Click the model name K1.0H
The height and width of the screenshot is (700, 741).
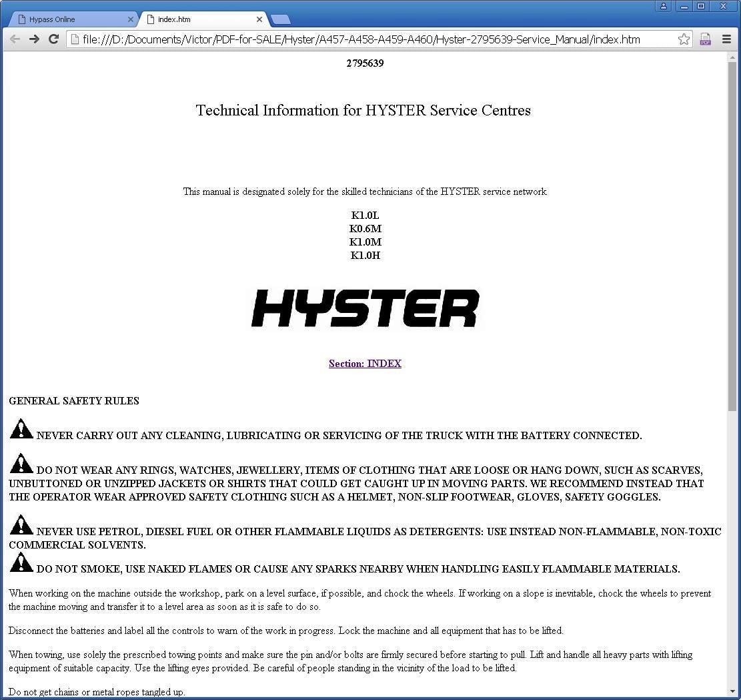[365, 256]
